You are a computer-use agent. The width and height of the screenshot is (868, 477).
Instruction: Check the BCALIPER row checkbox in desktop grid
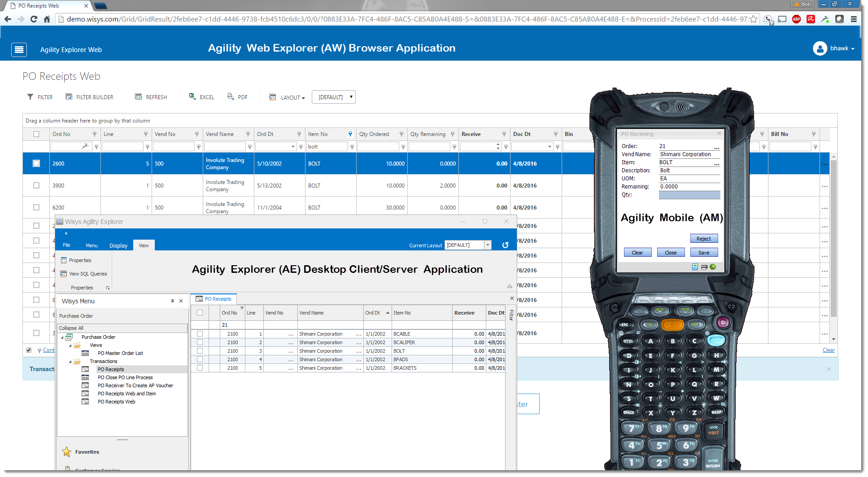click(200, 342)
